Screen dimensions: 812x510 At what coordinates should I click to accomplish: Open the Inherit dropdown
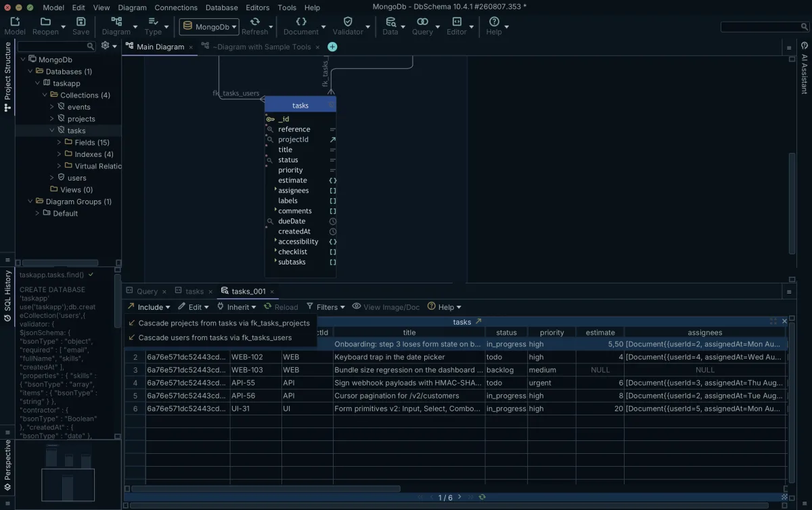tap(236, 307)
